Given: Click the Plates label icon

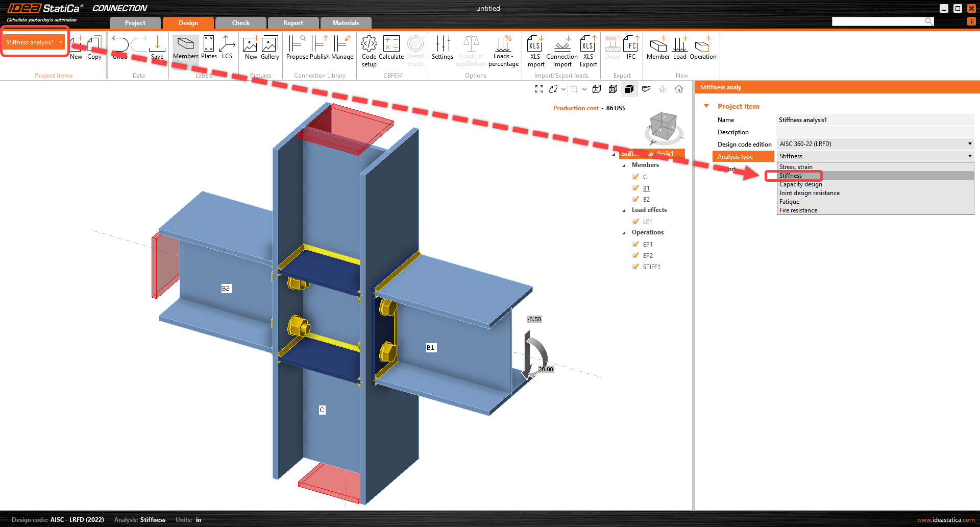Looking at the screenshot, I should point(209,47).
